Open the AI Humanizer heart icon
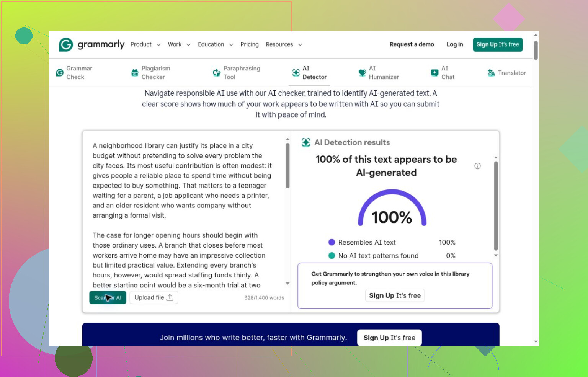This screenshot has width=588, height=377. pyautogui.click(x=362, y=73)
